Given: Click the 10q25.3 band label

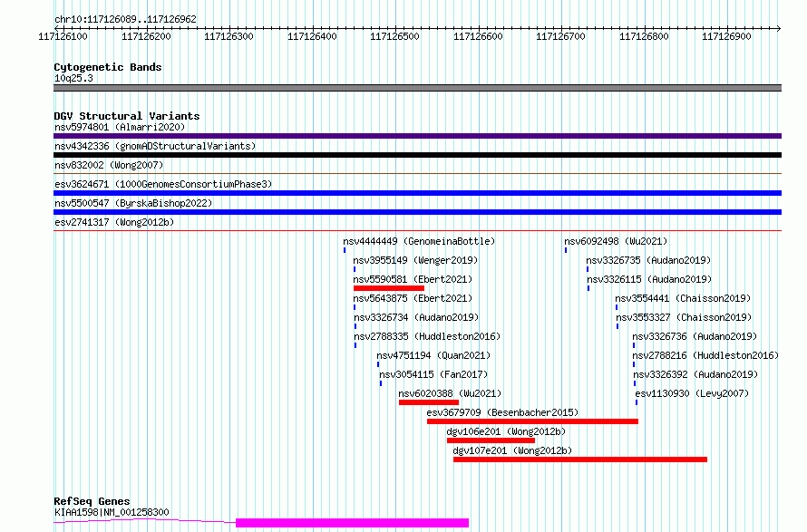Looking at the screenshot, I should tap(73, 78).
